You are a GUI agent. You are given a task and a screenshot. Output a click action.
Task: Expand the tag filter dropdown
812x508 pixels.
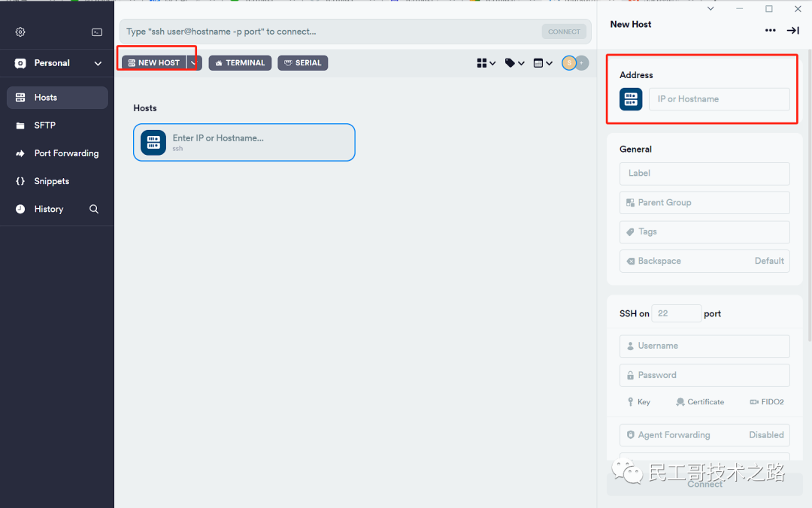(x=514, y=63)
